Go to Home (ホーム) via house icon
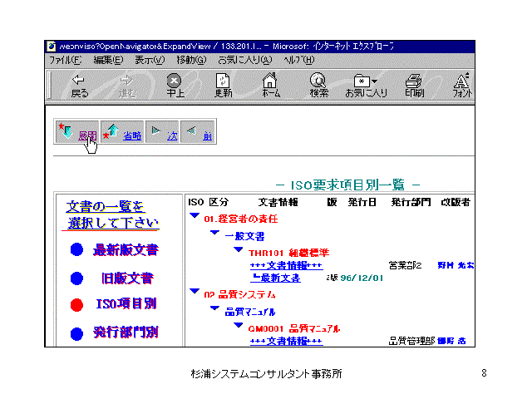 click(x=270, y=81)
